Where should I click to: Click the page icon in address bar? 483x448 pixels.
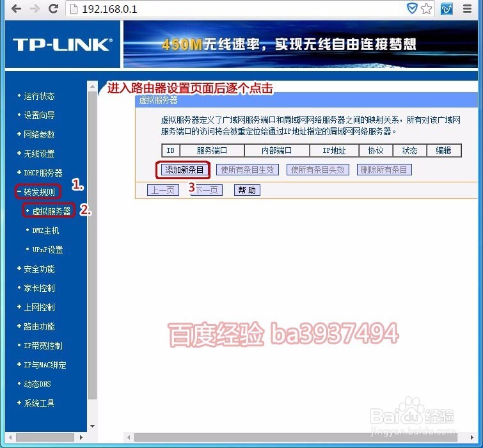(74, 9)
